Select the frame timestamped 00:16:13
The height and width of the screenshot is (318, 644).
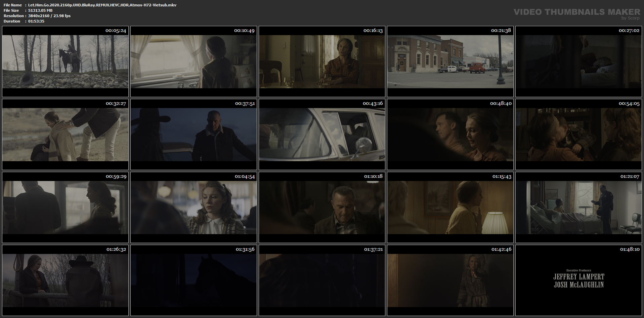coord(322,62)
